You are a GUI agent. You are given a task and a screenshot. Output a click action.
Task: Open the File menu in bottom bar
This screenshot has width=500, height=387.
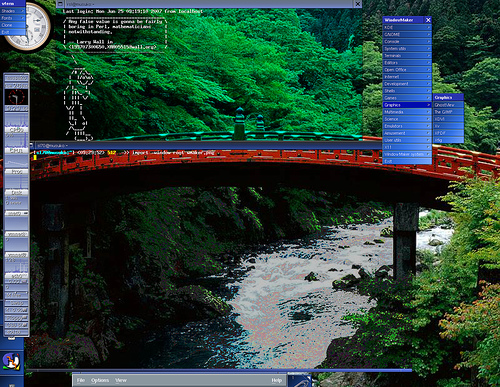[x=81, y=380]
